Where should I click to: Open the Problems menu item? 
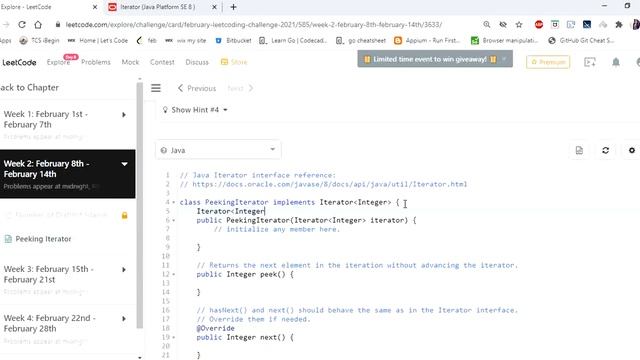(x=96, y=62)
